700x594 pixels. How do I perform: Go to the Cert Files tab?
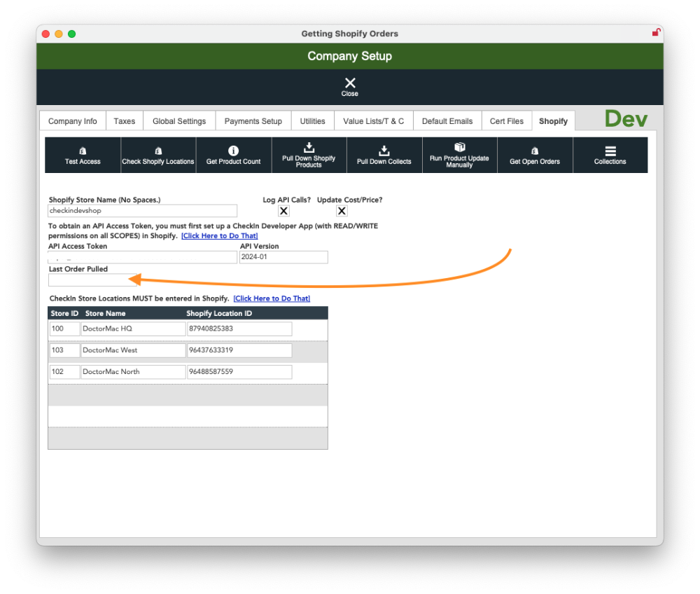(x=506, y=120)
